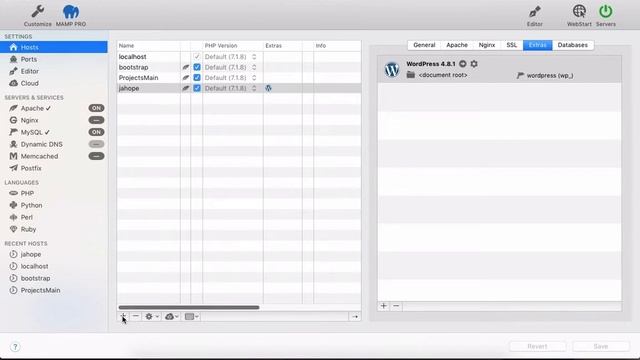640x360 pixels.
Task: Open recent host ProjectsMain
Action: pyautogui.click(x=40, y=290)
